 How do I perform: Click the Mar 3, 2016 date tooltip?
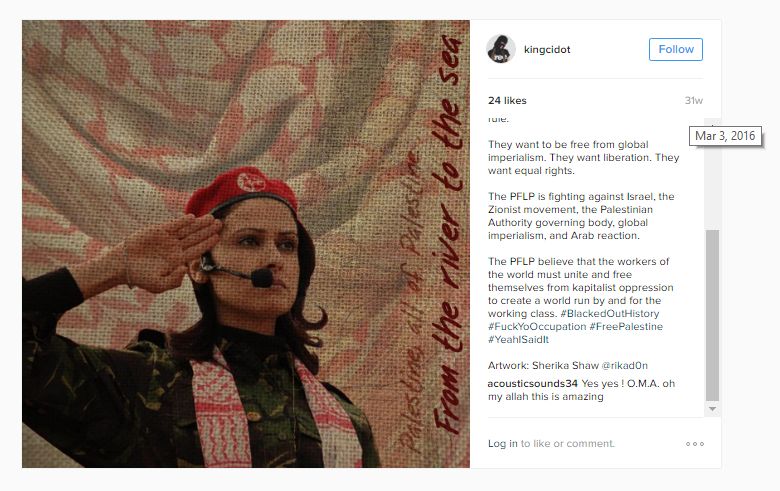coord(725,136)
